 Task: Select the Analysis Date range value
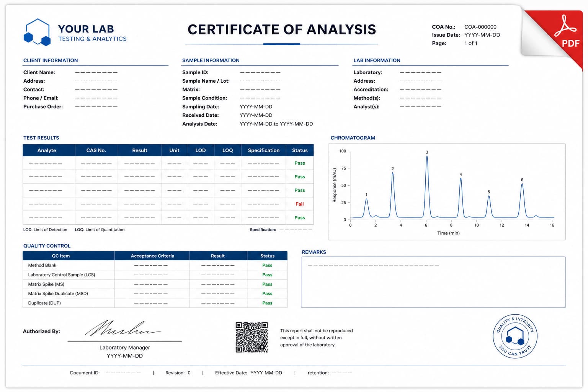[x=276, y=124]
